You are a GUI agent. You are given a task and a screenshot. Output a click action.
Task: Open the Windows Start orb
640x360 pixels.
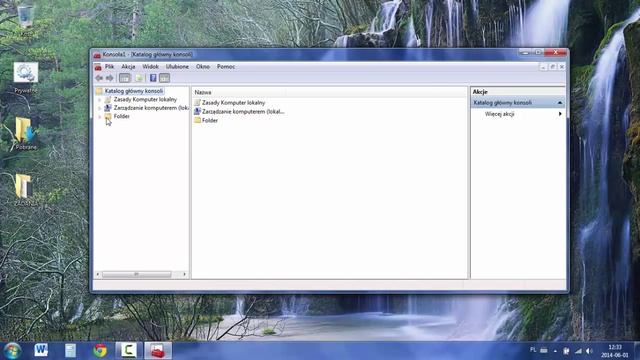pyautogui.click(x=12, y=351)
